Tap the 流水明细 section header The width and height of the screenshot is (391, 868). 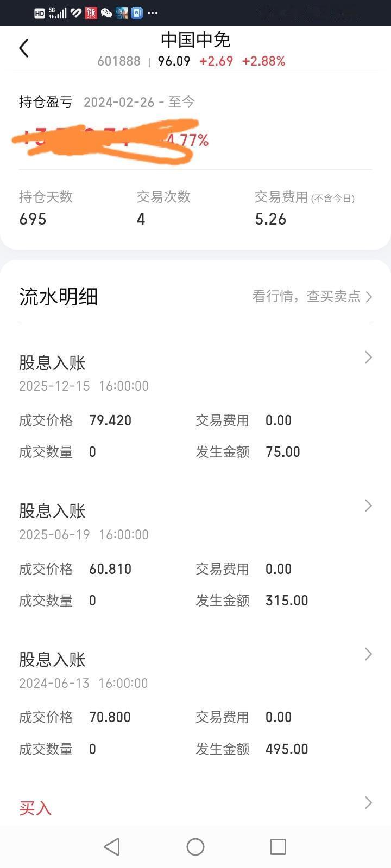point(59,297)
